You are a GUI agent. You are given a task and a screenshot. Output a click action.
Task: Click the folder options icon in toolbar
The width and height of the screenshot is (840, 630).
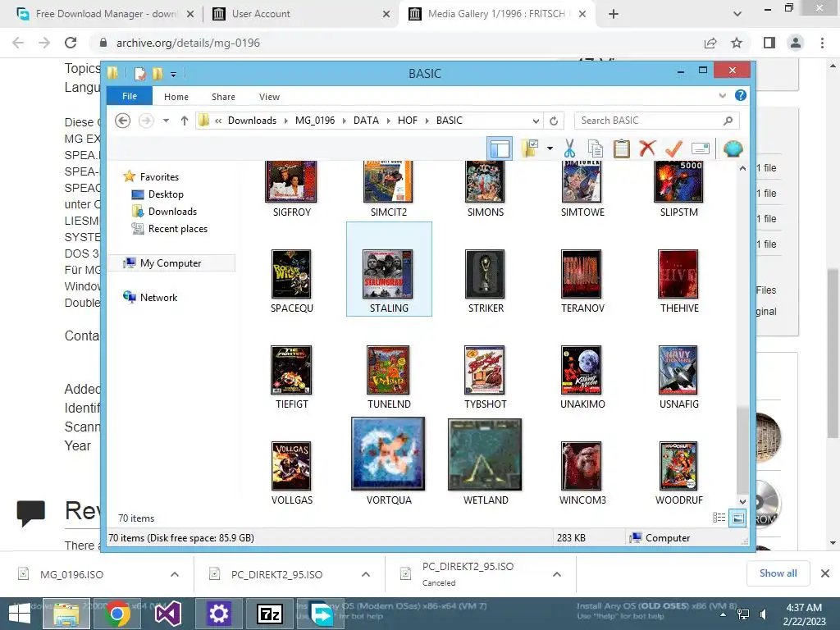pyautogui.click(x=530, y=148)
